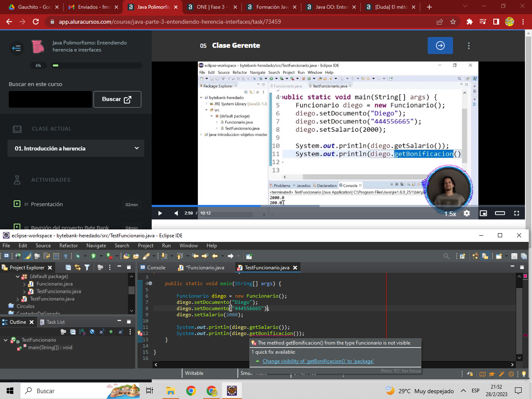Toggle Hide Local Types in Outline view
Screen dimensions: 532x399
pyautogui.click(x=121, y=332)
